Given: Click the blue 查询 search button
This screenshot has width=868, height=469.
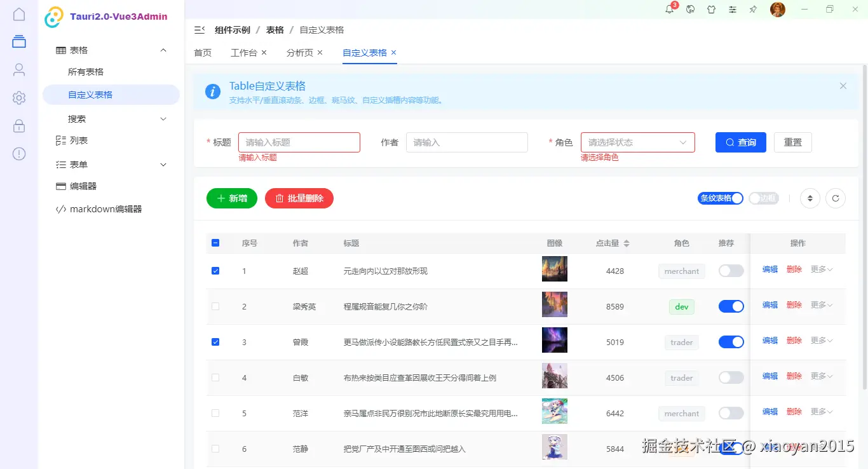Looking at the screenshot, I should [740, 142].
